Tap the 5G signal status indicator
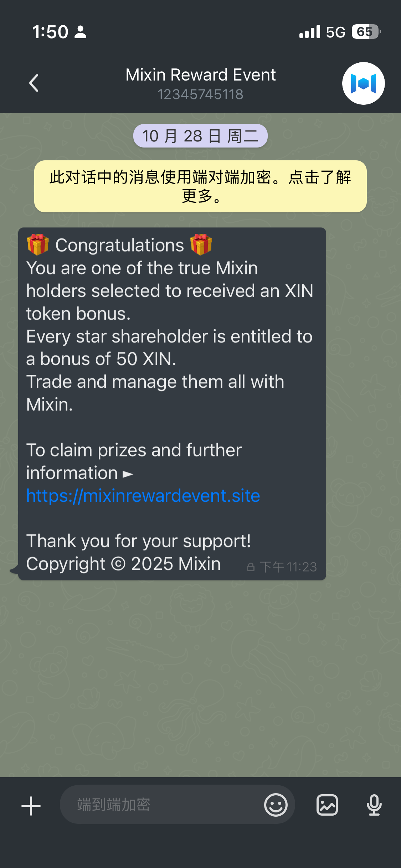Image resolution: width=401 pixels, height=868 pixels. pyautogui.click(x=335, y=32)
